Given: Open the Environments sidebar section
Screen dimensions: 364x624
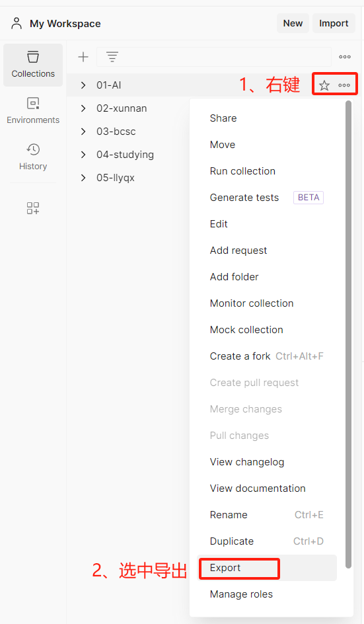Looking at the screenshot, I should [33, 111].
